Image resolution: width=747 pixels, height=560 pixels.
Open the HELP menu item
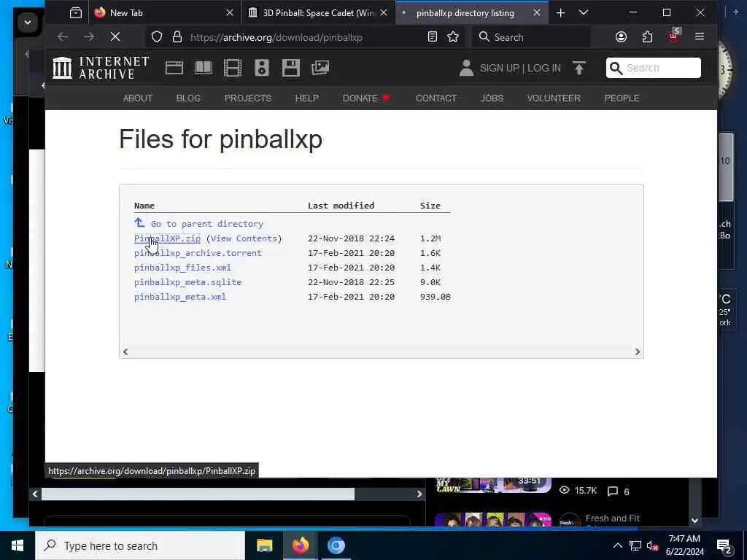tap(306, 98)
